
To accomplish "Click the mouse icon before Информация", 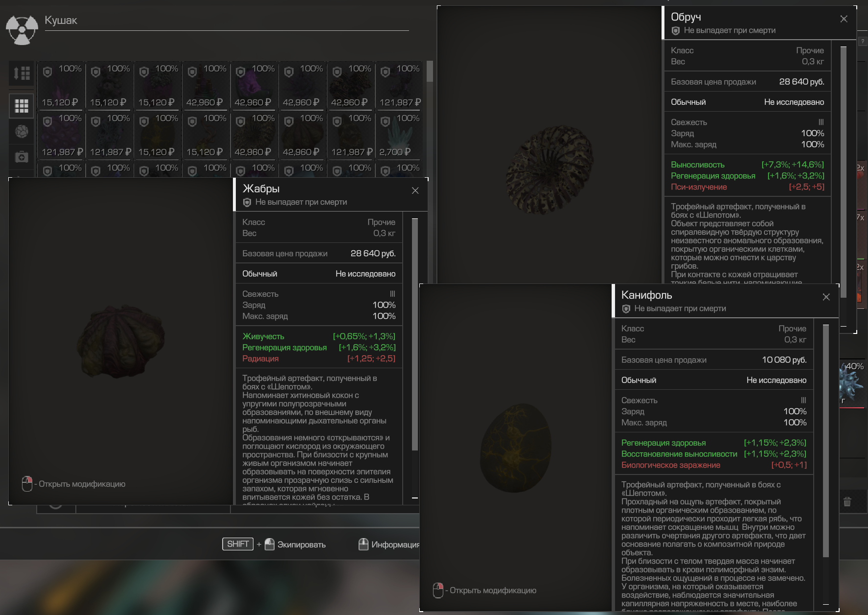I will click(x=364, y=544).
